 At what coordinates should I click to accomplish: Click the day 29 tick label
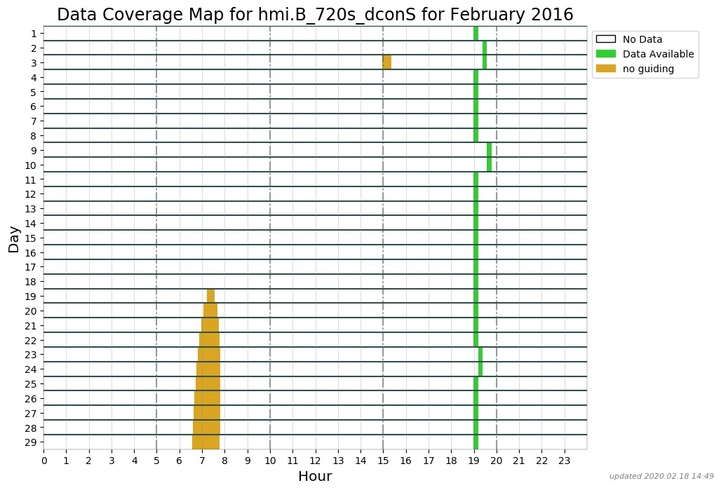coord(31,442)
